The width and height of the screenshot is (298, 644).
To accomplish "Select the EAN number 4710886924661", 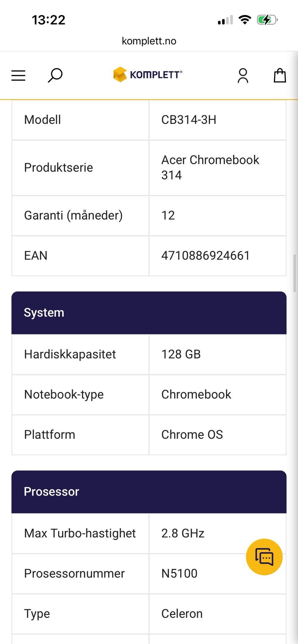I will pos(205,256).
